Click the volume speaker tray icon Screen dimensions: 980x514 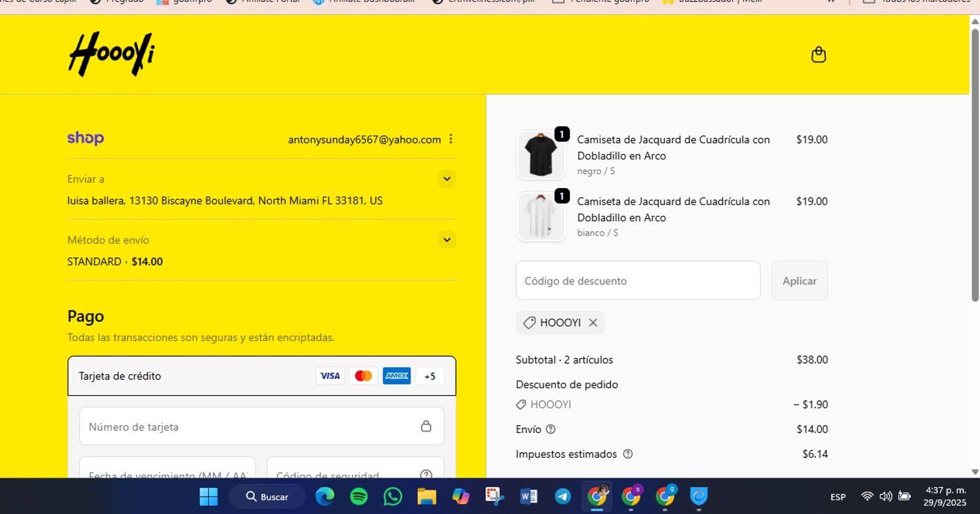click(x=886, y=496)
